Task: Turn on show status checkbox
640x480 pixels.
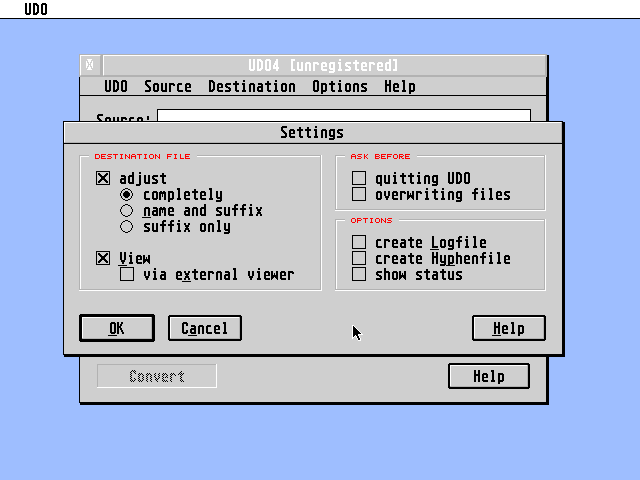Action: pos(359,274)
